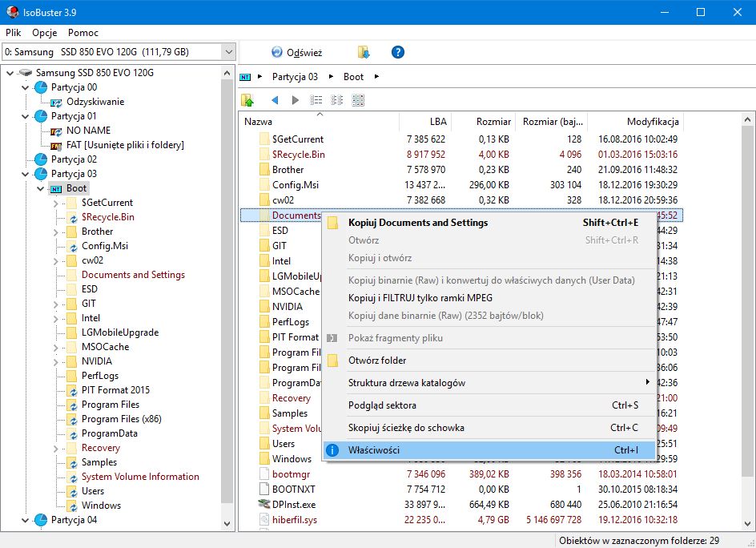This screenshot has height=548, width=756.
Task: Select PIT Format 2015 in the tree
Action: pos(115,390)
